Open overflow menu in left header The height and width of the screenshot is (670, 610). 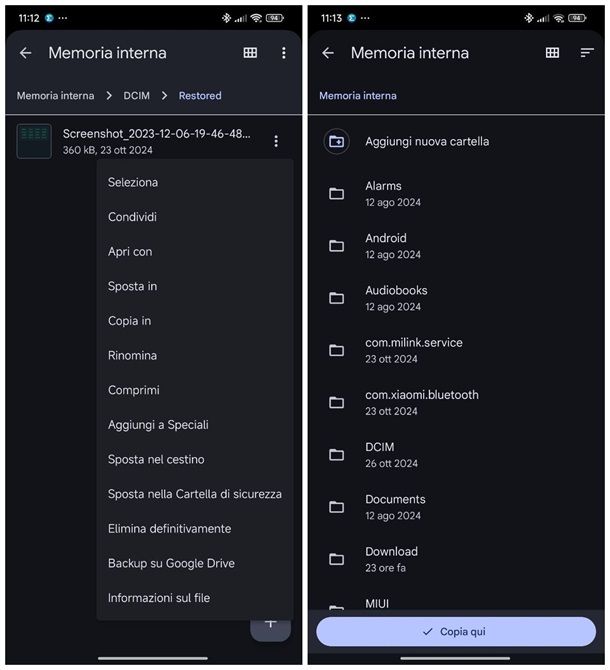tap(284, 53)
